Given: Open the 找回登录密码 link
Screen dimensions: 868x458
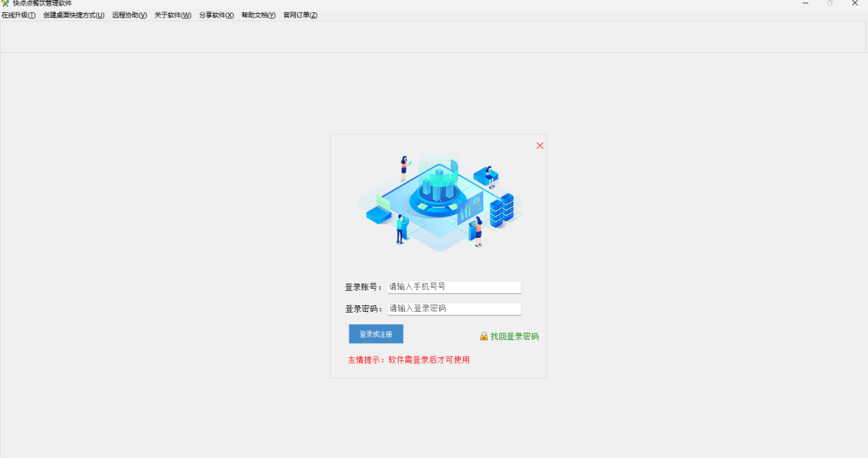Looking at the screenshot, I should (514, 336).
